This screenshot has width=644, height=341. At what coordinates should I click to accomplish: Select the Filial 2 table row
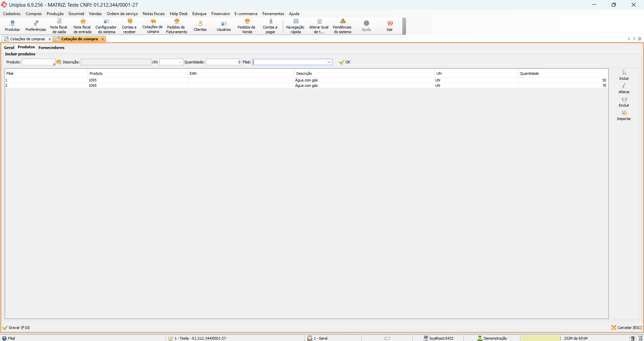134,86
